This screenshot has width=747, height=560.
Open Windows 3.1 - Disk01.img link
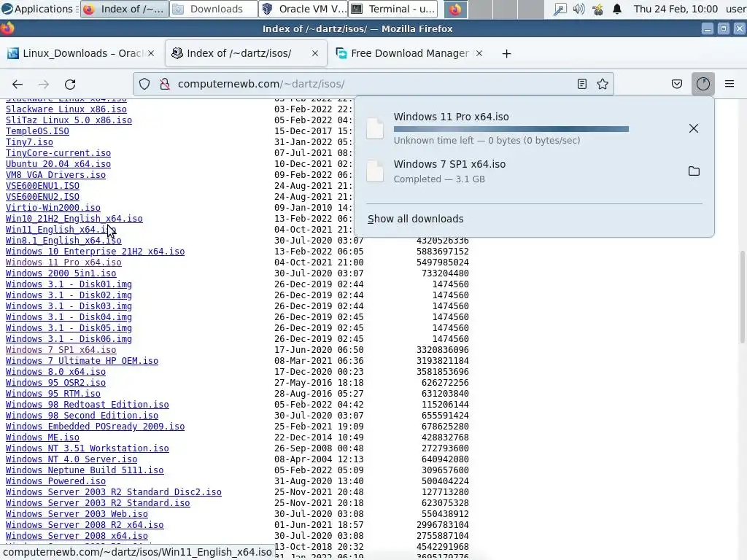[x=69, y=284]
